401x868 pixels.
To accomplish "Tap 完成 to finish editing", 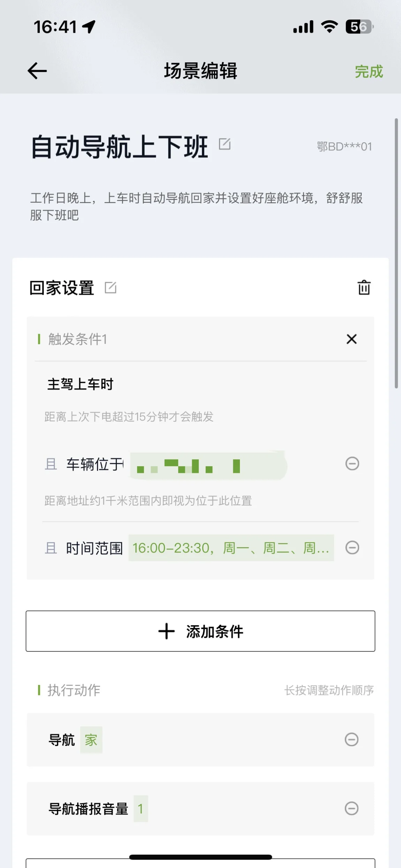I will [x=369, y=71].
